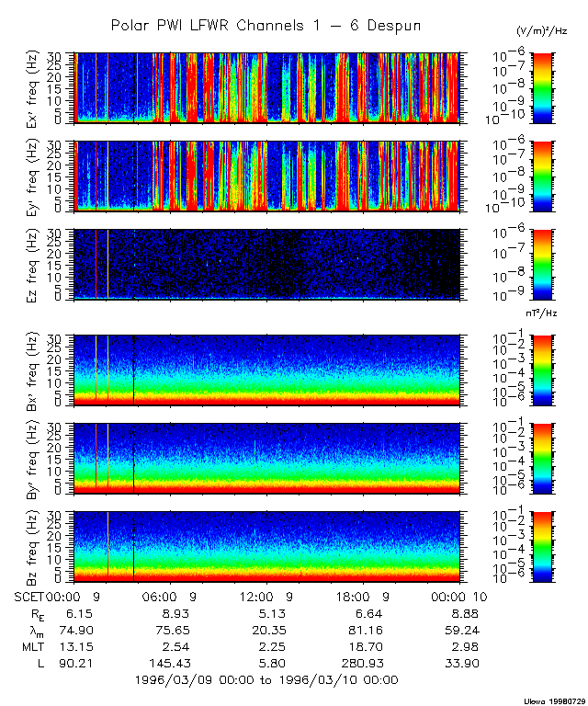Viewport: 588px width, 706px height.
Task: Click the date range text 1996/03/09 to 1996/03/10
Action: (266, 679)
